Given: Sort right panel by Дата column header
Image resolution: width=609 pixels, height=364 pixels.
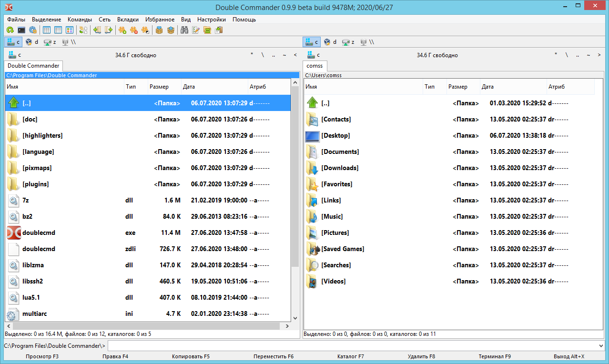Looking at the screenshot, I should (x=513, y=87).
